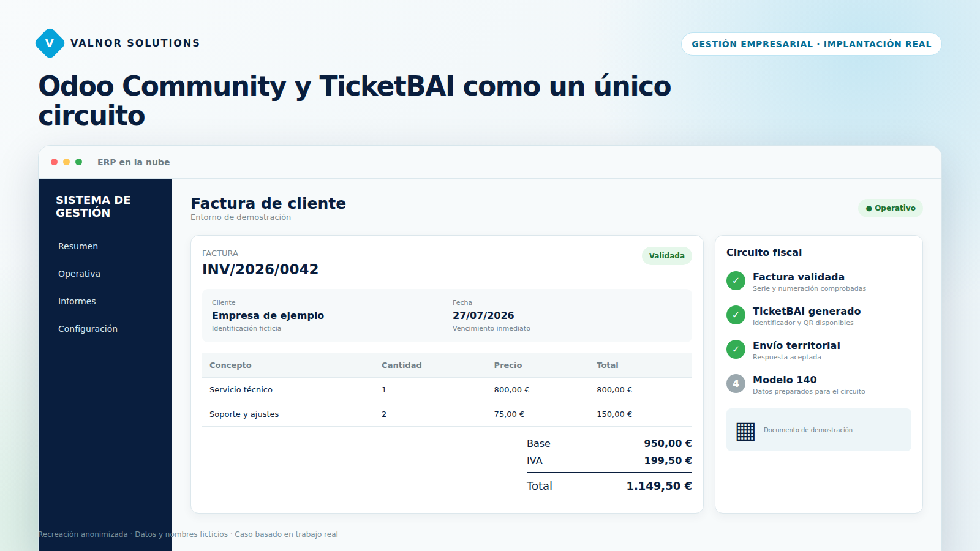Open Configuración in the sidebar
The height and width of the screenshot is (551, 980).
(88, 329)
